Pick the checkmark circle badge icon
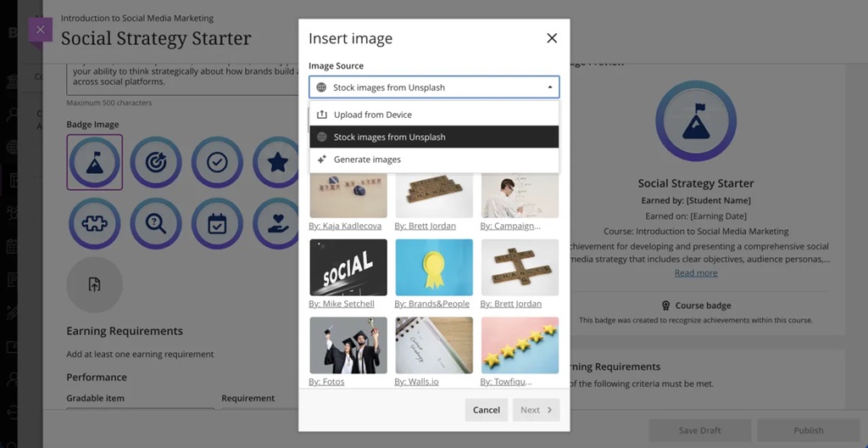The height and width of the screenshot is (448, 868). pos(217,162)
